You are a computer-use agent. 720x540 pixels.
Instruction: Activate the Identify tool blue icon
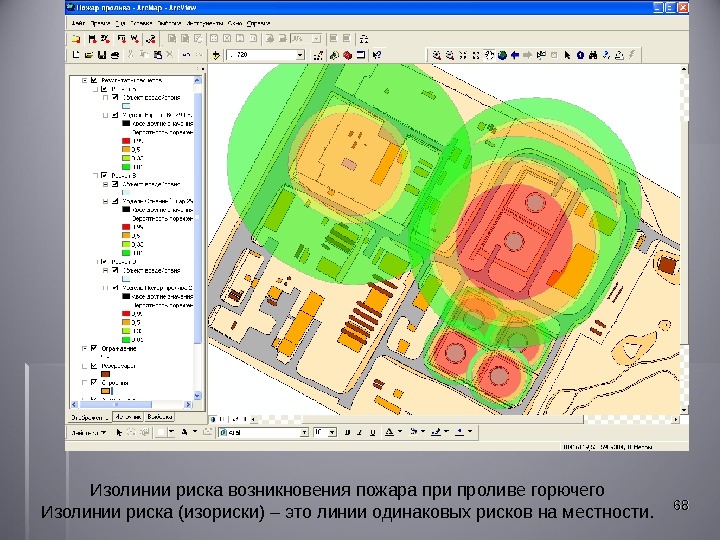click(580, 55)
